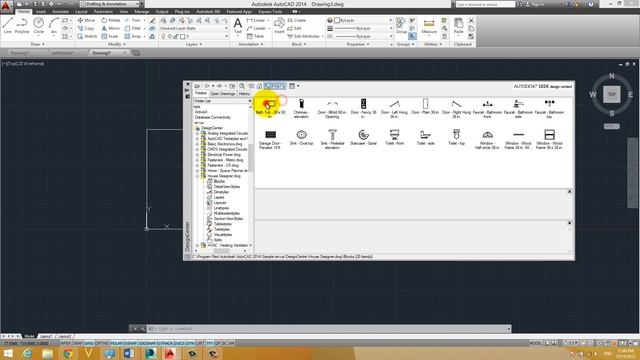Click the Load folder icon in DesignCenter toolbar

coord(197,86)
